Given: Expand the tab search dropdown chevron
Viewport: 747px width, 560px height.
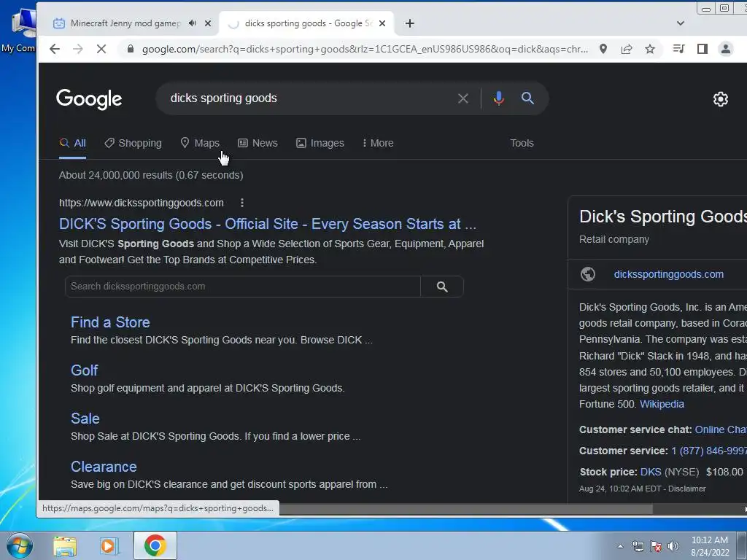Looking at the screenshot, I should tap(681, 23).
